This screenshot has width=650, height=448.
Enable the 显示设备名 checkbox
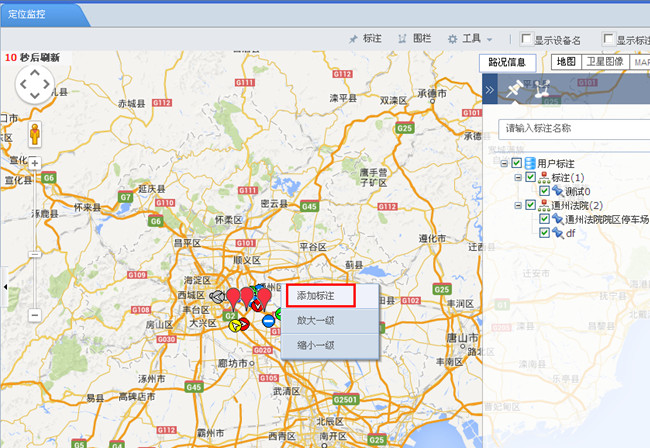(x=526, y=40)
